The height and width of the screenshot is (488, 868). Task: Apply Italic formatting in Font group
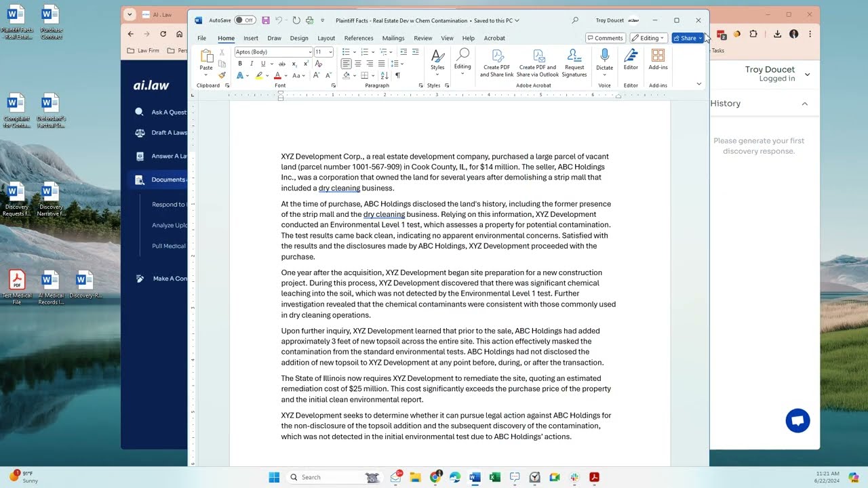252,64
